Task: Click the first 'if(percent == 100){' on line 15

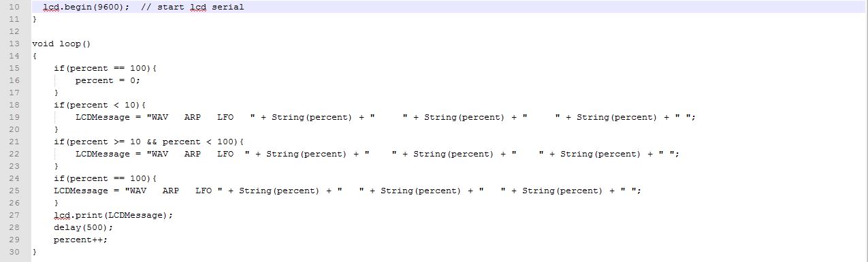Action: (106, 68)
